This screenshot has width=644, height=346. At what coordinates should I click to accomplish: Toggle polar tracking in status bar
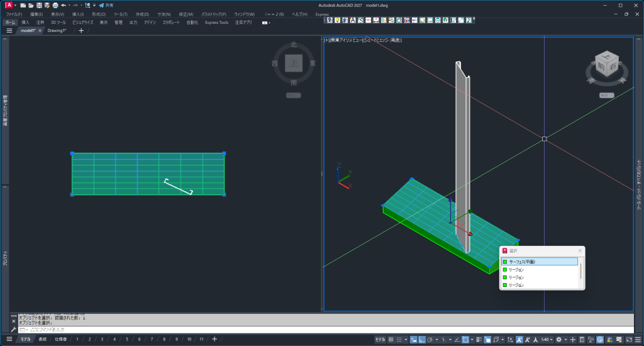tap(430, 340)
